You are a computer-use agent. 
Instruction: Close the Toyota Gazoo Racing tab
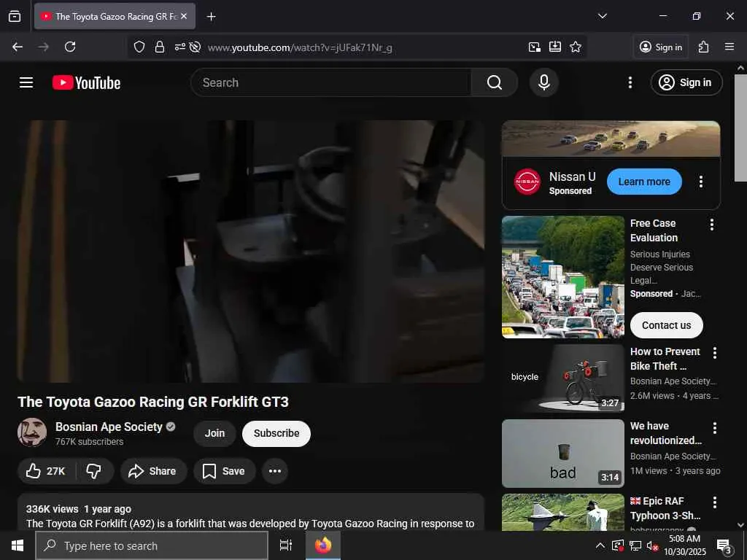point(184,16)
